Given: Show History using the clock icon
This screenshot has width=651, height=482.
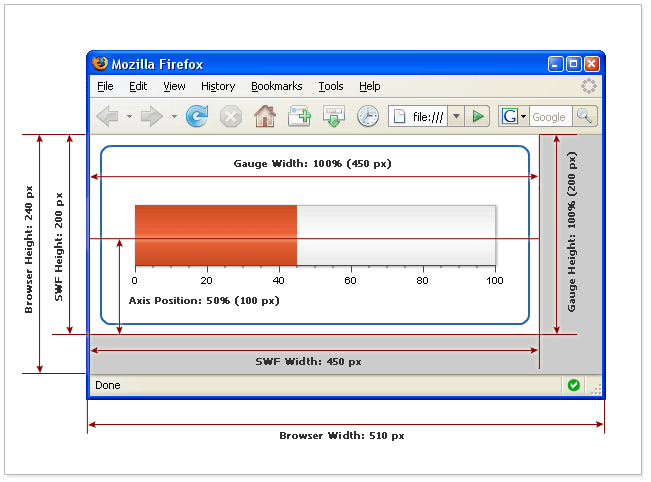Looking at the screenshot, I should tap(368, 117).
